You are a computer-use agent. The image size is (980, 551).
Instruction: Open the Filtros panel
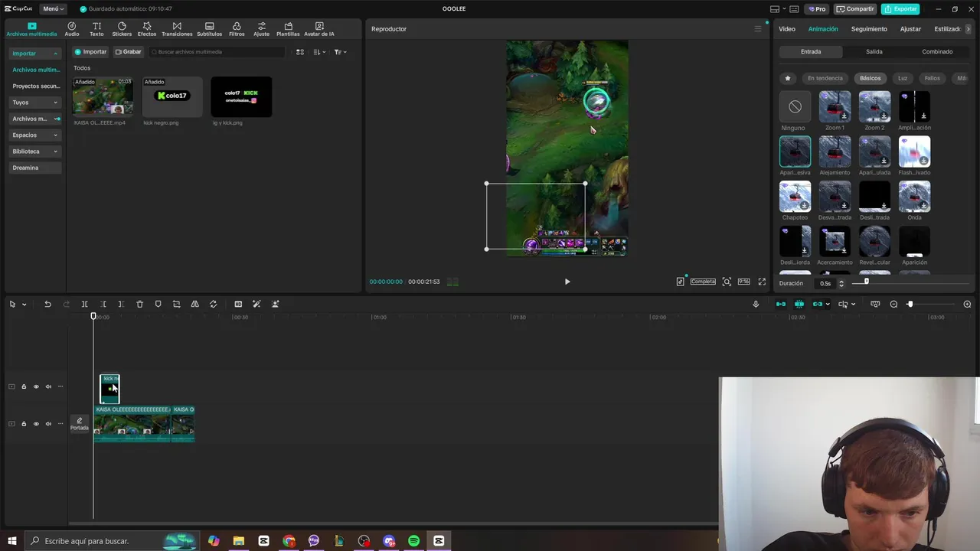point(237,29)
